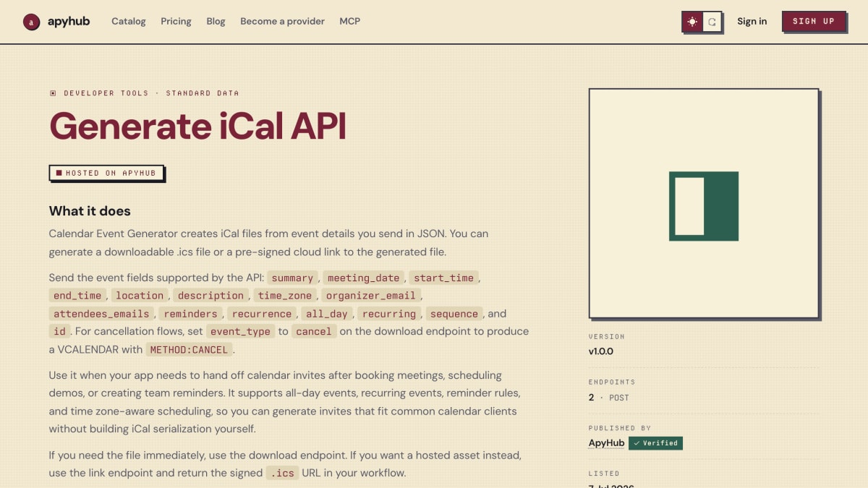Viewport: 868px width, 488px height.
Task: Click the What it does heading
Action: [x=90, y=211]
